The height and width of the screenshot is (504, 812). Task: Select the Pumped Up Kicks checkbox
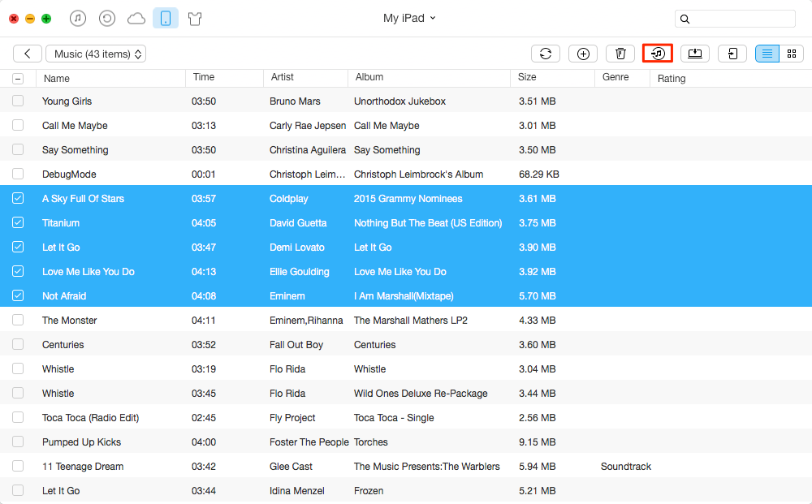click(x=18, y=442)
